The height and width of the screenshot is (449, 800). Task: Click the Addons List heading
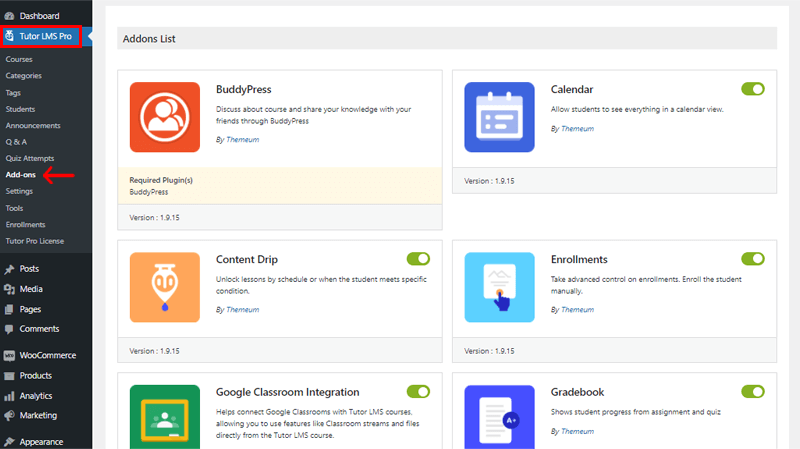pos(149,39)
